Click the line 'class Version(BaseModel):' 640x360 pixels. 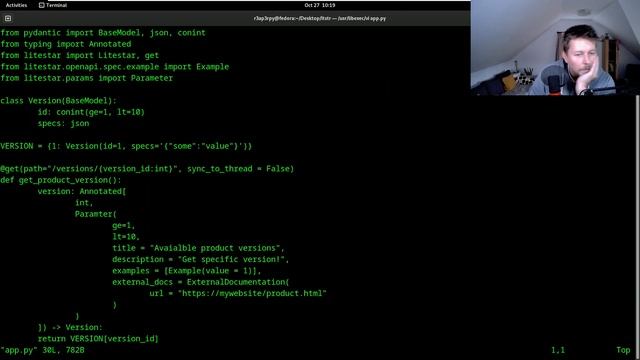click(58, 101)
